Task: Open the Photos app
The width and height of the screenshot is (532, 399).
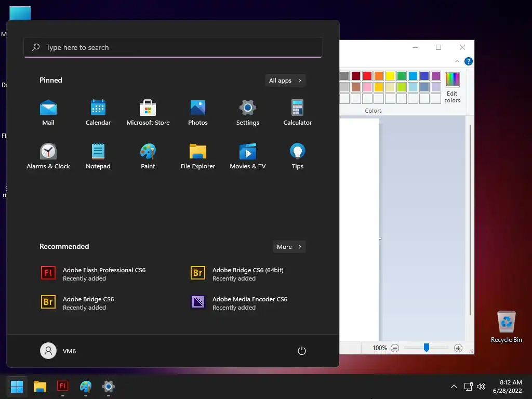Action: [198, 113]
